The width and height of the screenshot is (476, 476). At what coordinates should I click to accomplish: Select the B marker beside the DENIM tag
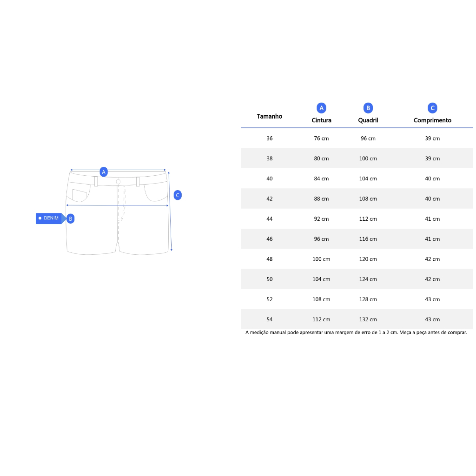(71, 218)
